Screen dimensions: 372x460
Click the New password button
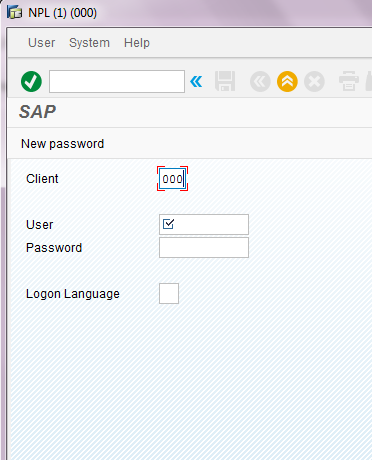[63, 144]
